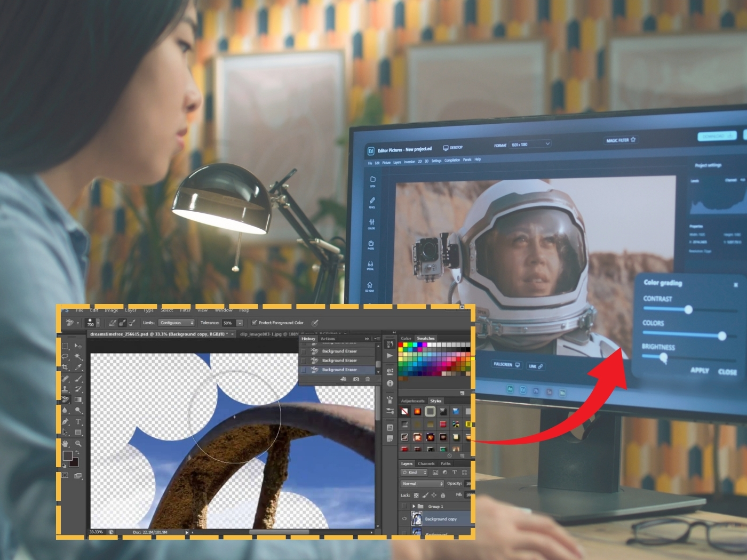Select the Path Selection tool
Viewport: 747px width, 560px height.
pos(65,432)
